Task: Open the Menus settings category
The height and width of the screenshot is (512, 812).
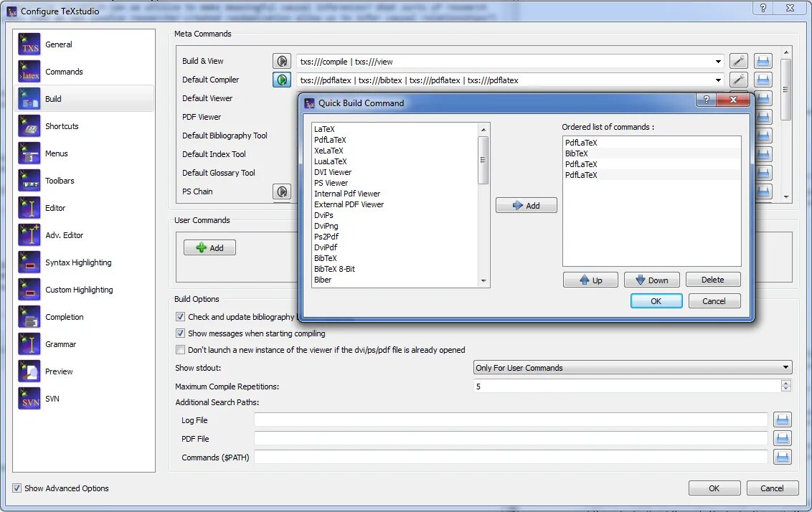Action: [x=85, y=153]
